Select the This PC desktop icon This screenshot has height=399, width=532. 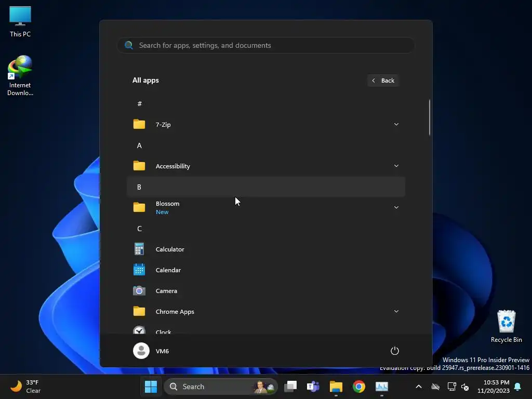pos(20,22)
